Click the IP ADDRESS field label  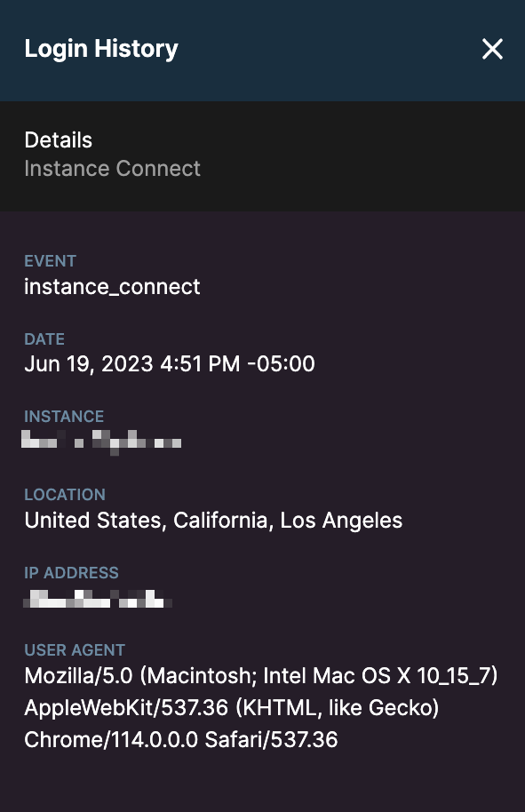click(71, 573)
